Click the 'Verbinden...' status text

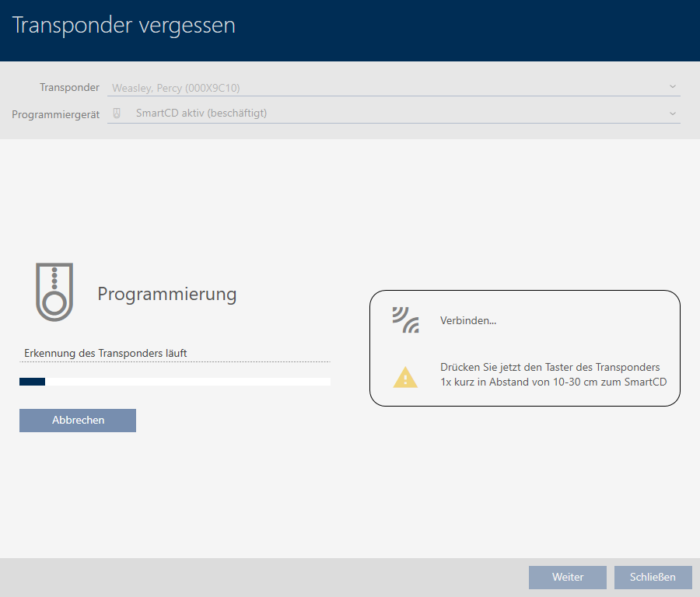(x=468, y=320)
